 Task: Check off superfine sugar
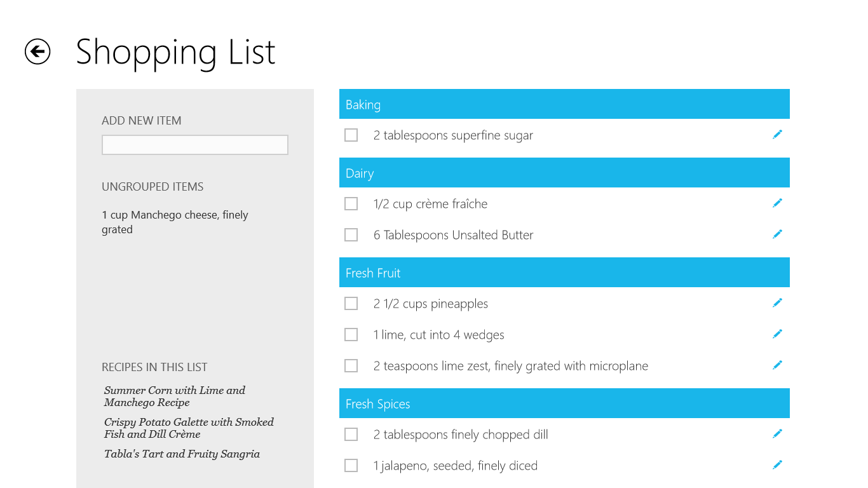[x=351, y=135]
